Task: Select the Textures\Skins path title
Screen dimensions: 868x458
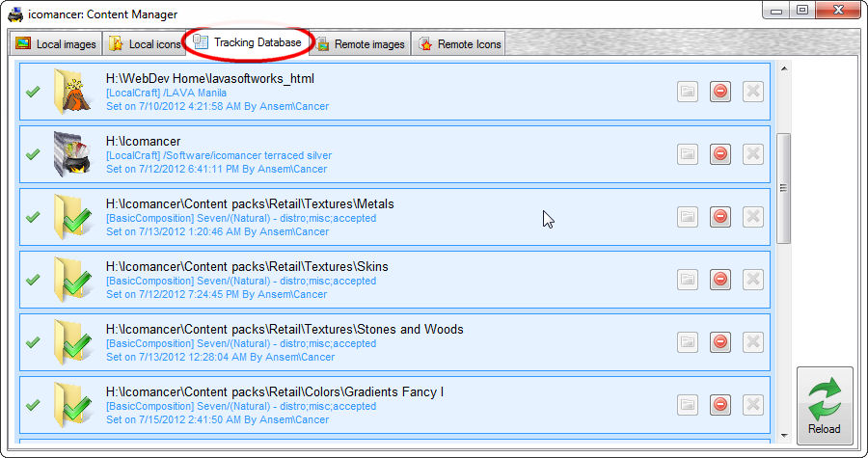Action: click(x=247, y=266)
